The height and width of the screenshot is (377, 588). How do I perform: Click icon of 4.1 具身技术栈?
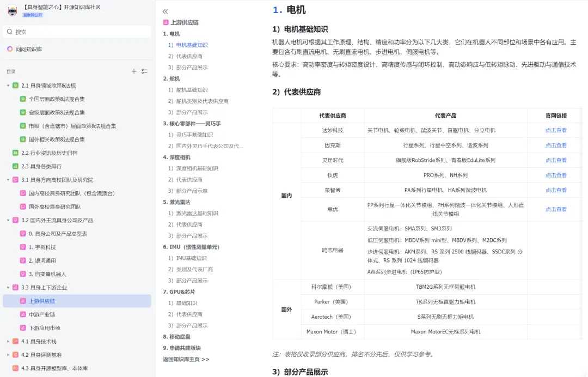pos(15,342)
